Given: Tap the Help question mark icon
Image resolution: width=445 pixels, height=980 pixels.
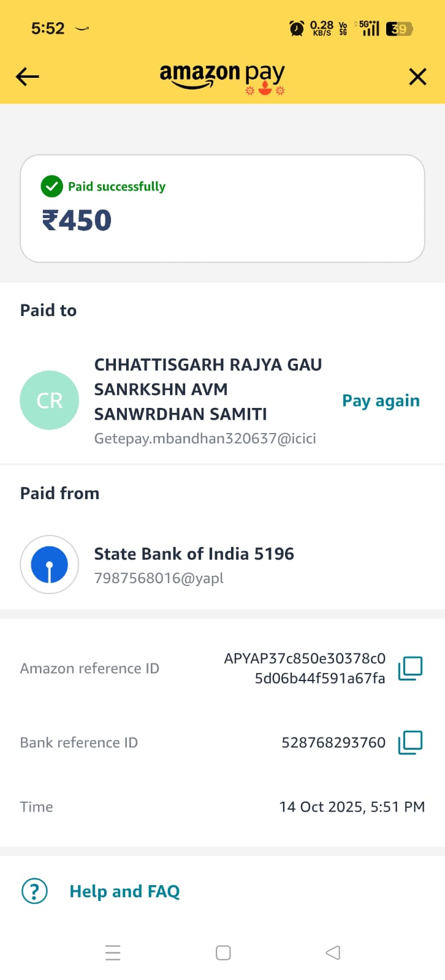Looking at the screenshot, I should [34, 891].
